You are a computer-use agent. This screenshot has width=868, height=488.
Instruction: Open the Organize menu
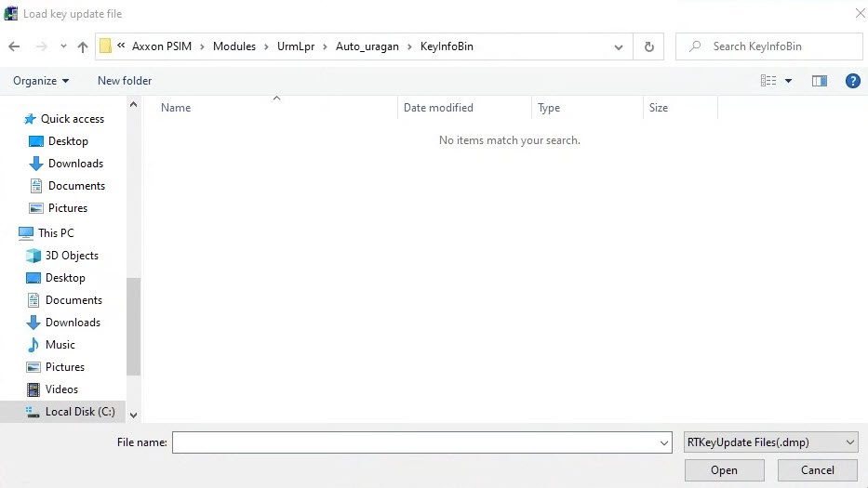click(41, 81)
